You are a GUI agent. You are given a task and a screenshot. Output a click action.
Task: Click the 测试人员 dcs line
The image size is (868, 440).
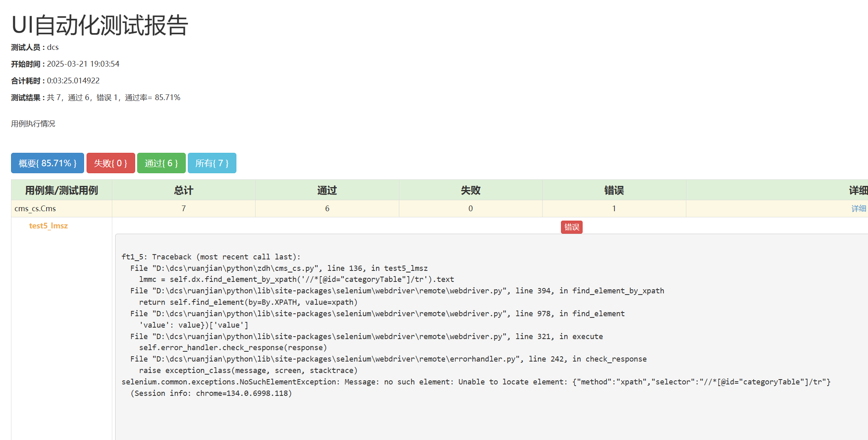tap(35, 47)
